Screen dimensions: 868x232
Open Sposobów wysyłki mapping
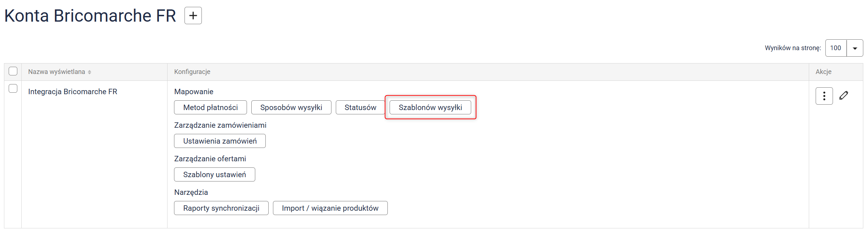pos(291,108)
